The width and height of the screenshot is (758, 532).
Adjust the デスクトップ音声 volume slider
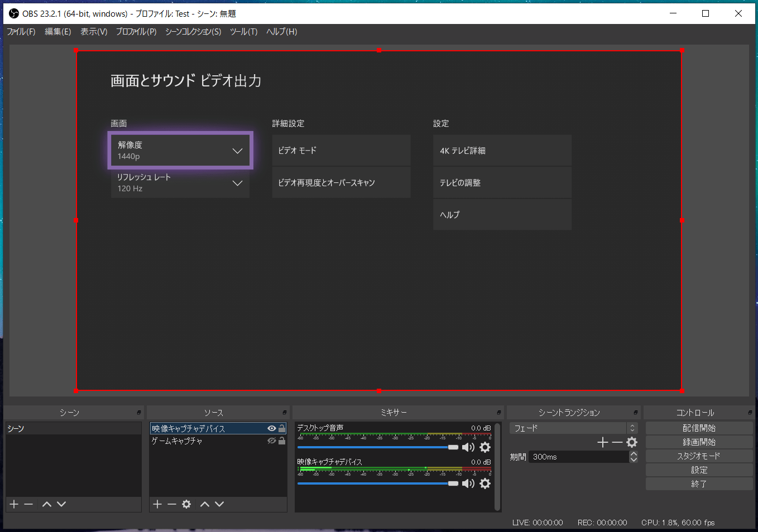tap(378, 447)
